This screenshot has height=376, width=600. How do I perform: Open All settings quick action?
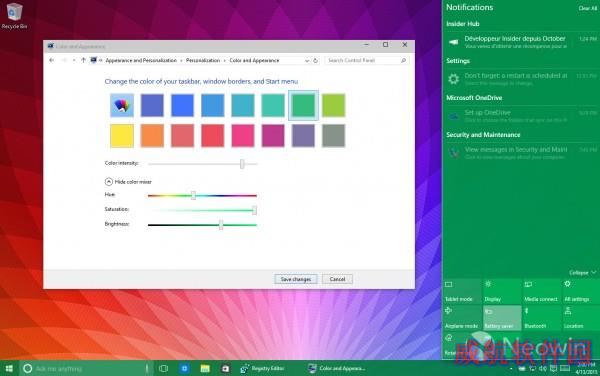pos(580,291)
